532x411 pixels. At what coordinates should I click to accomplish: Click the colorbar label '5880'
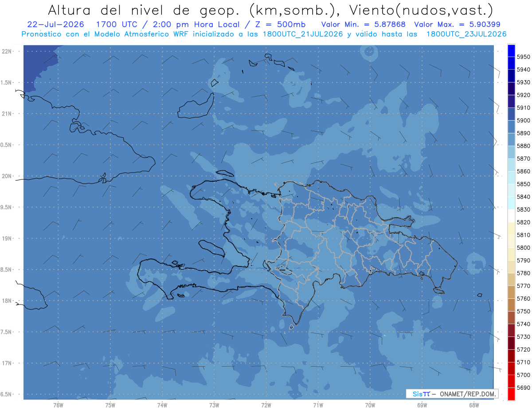(523, 146)
